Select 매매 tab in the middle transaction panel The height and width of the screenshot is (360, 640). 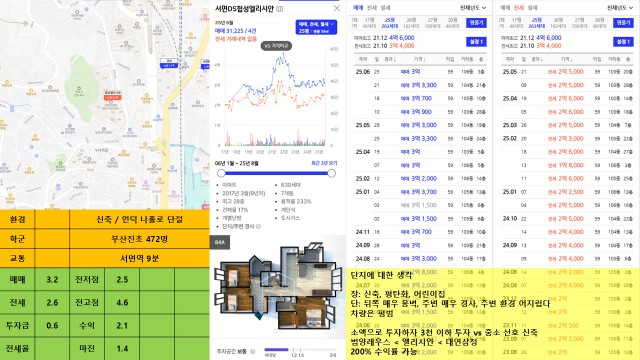358,8
